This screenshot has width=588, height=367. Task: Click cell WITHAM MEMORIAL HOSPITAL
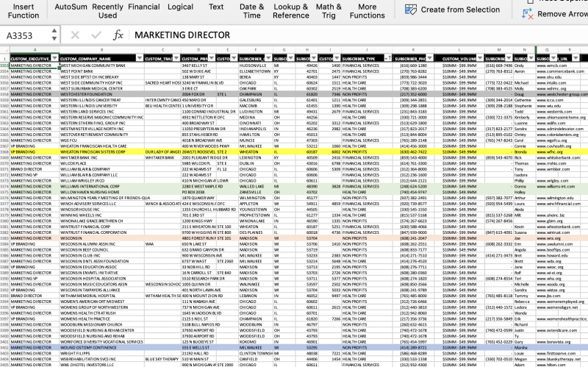[101, 296]
